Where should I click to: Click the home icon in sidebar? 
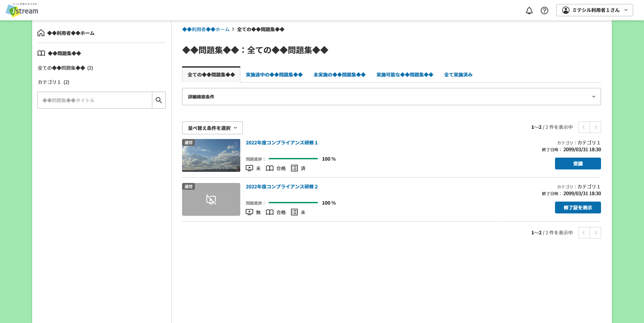[41, 33]
